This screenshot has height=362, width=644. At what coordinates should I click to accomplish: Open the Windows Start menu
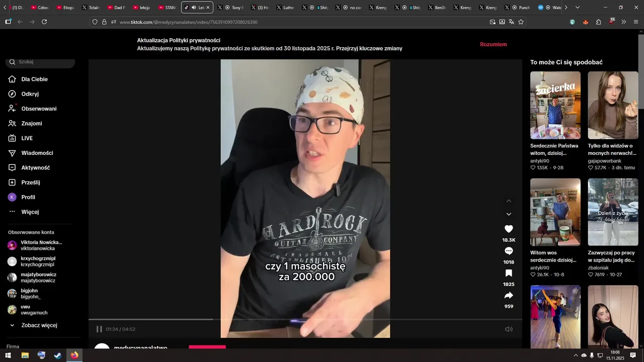point(8,355)
